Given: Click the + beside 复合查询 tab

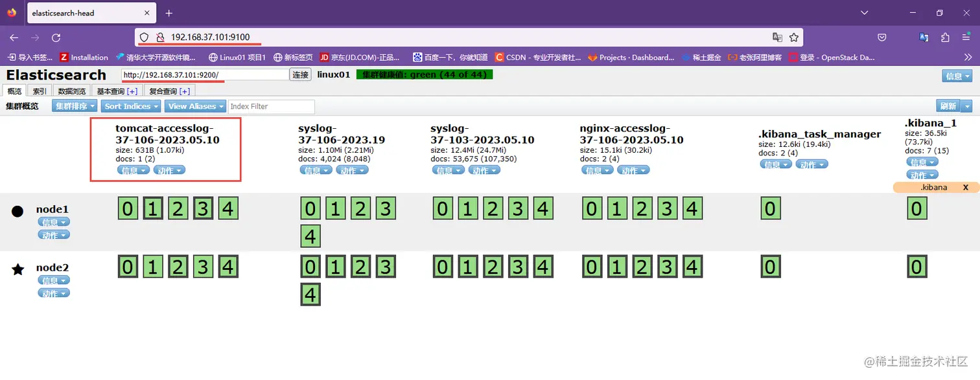Looking at the screenshot, I should [x=184, y=91].
